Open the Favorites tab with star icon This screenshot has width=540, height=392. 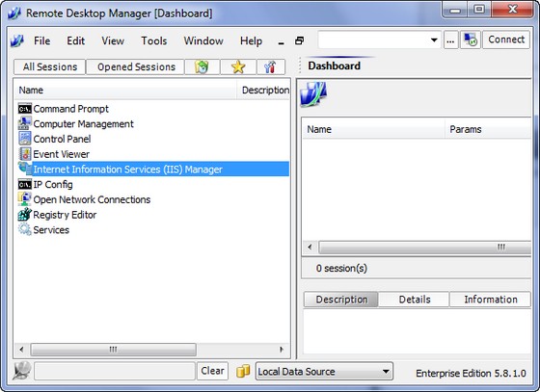click(238, 66)
